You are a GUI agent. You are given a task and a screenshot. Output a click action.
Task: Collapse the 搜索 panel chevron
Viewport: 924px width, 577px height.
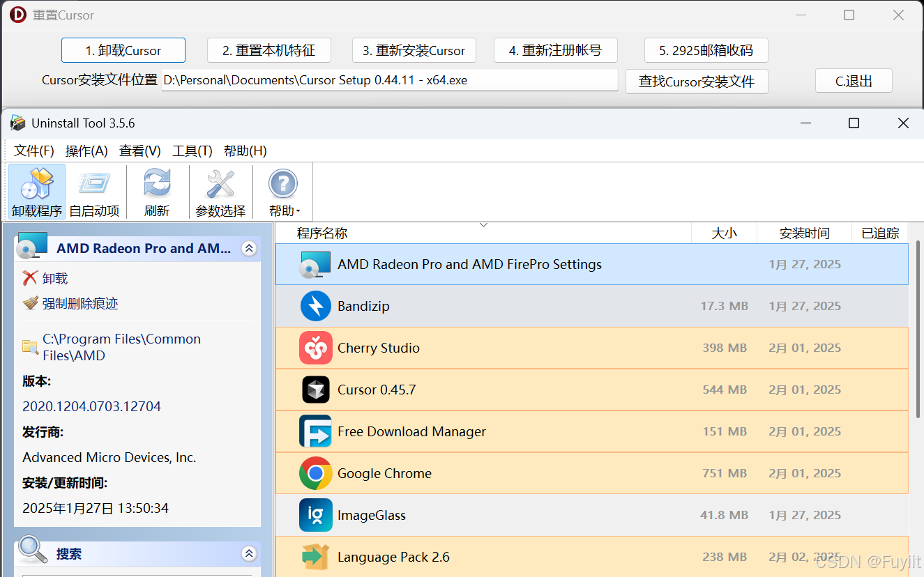[x=249, y=553]
